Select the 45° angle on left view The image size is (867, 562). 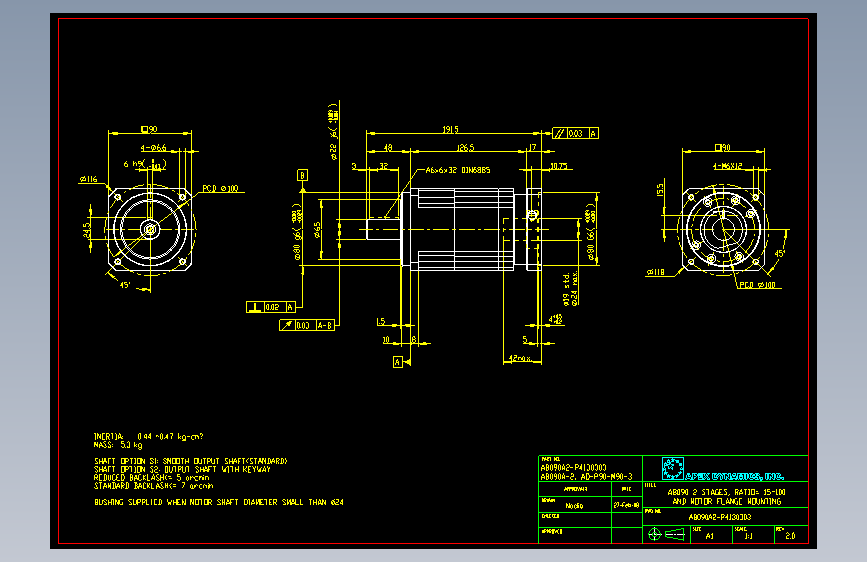[x=125, y=285]
